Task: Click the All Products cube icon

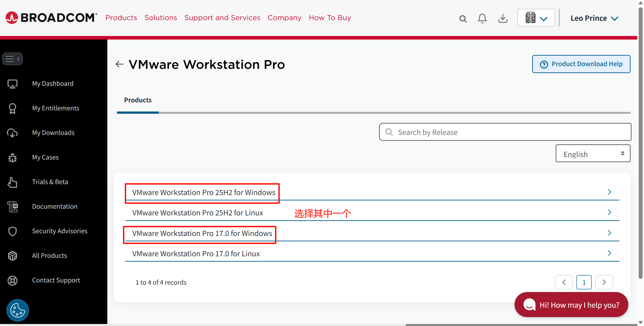Action: [12, 256]
